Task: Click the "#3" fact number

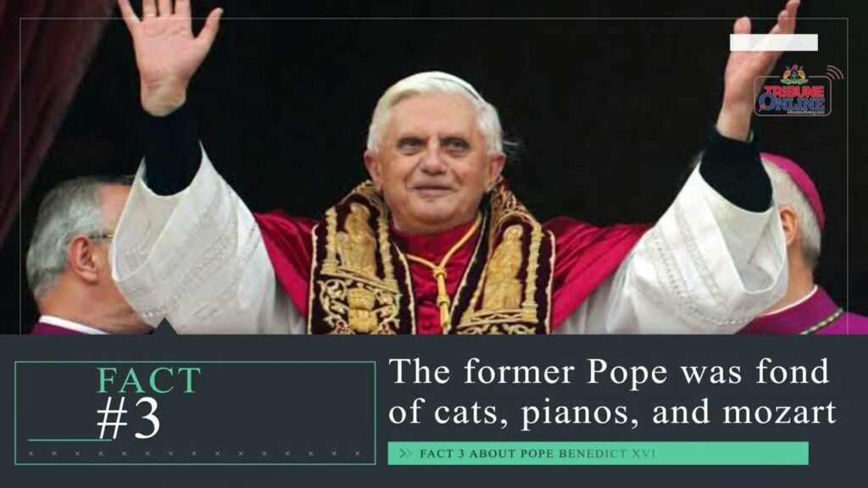Action: (129, 418)
